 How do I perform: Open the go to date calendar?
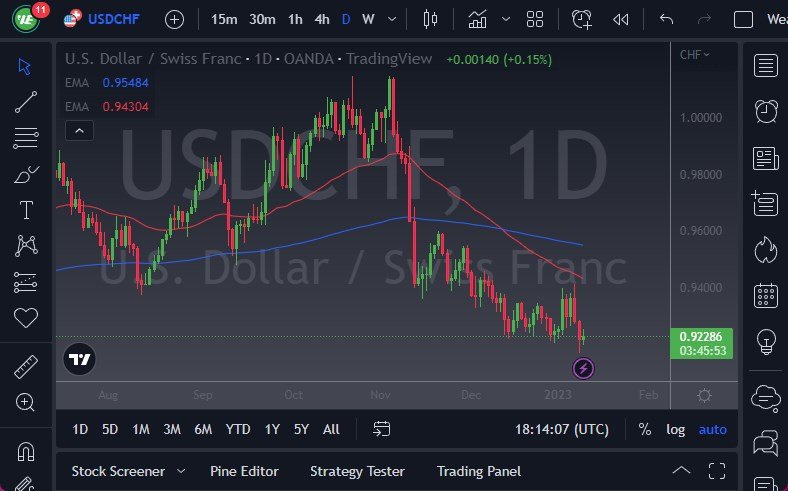[381, 429]
